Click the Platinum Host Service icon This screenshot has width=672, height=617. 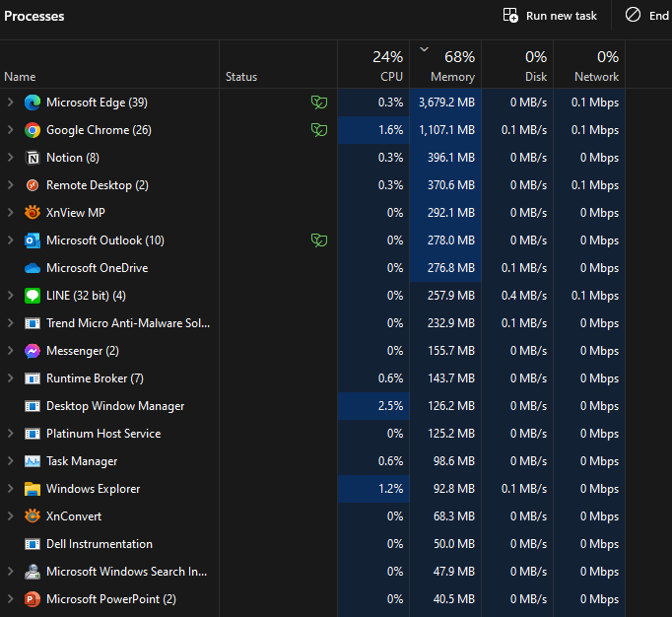33,434
